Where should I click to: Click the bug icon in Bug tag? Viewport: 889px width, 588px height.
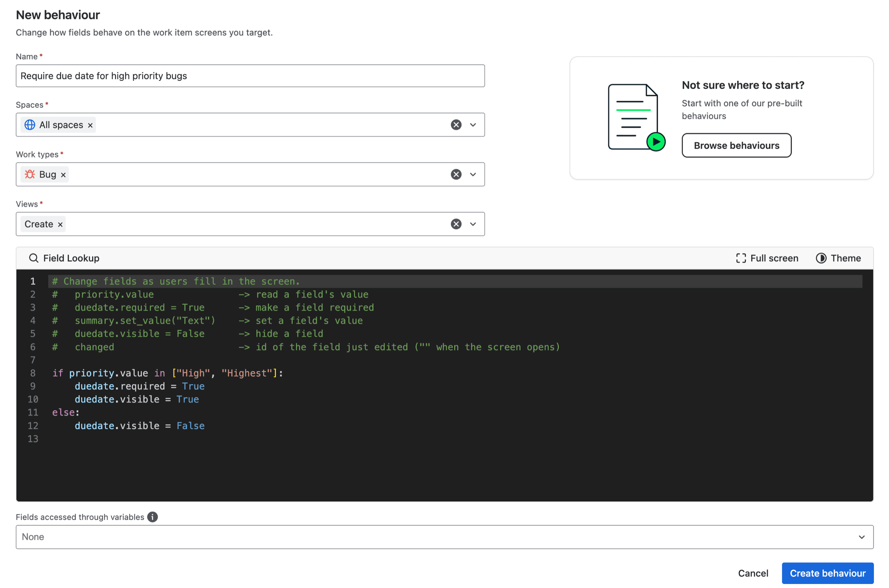(30, 175)
